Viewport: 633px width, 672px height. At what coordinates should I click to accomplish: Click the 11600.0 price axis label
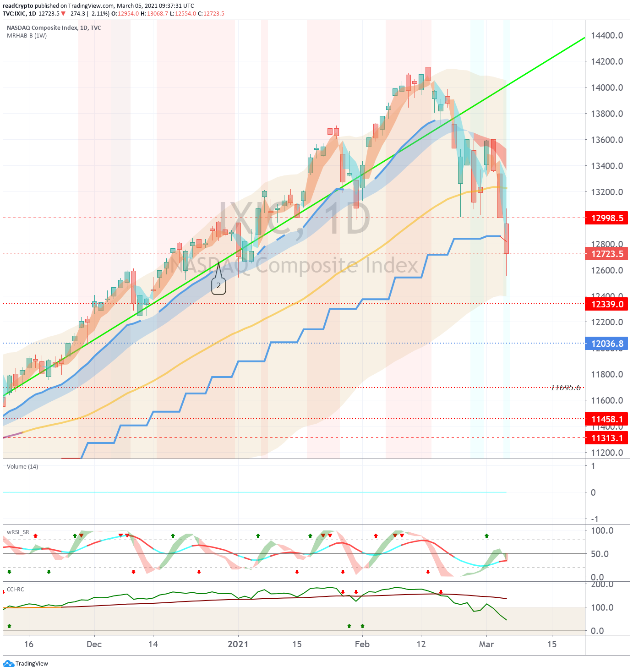[x=607, y=400]
